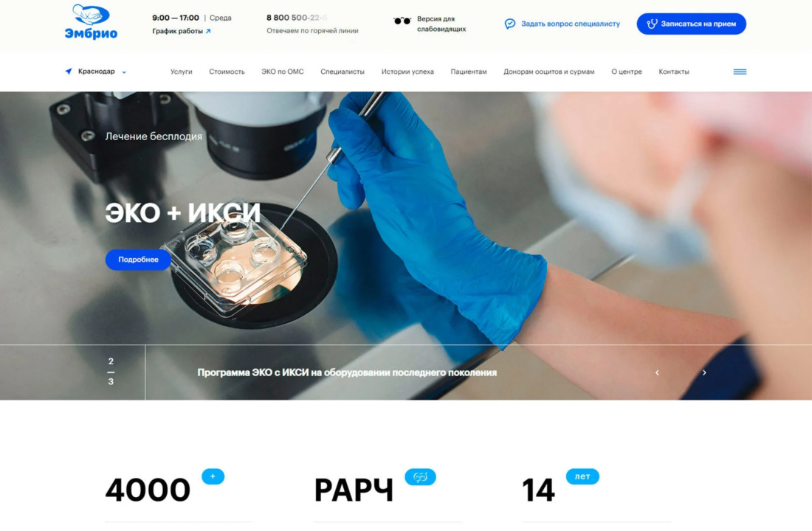
Task: Click the Среда weekday label
Action: [x=221, y=18]
